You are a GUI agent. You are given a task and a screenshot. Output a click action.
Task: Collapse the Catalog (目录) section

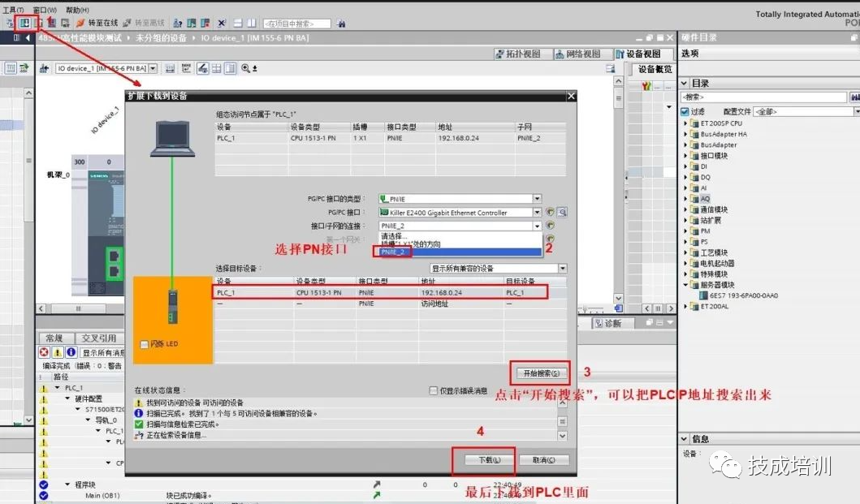pyautogui.click(x=684, y=83)
